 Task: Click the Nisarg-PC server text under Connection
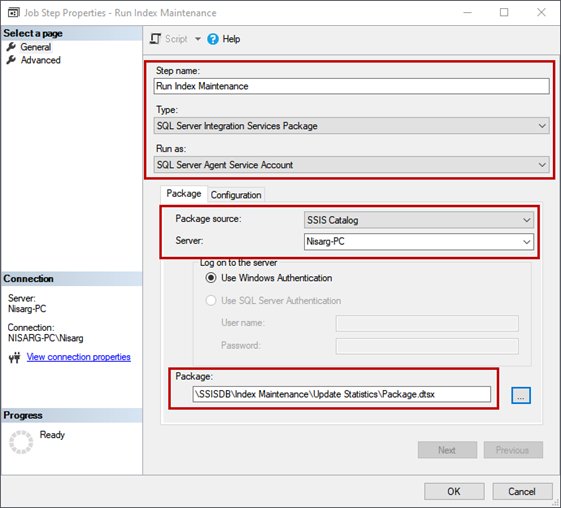point(27,309)
